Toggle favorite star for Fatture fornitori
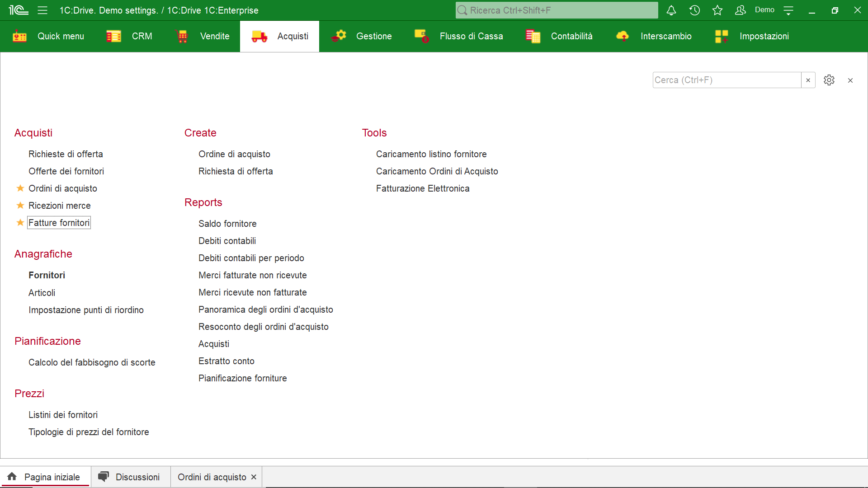The width and height of the screenshot is (868, 488). coord(20,222)
